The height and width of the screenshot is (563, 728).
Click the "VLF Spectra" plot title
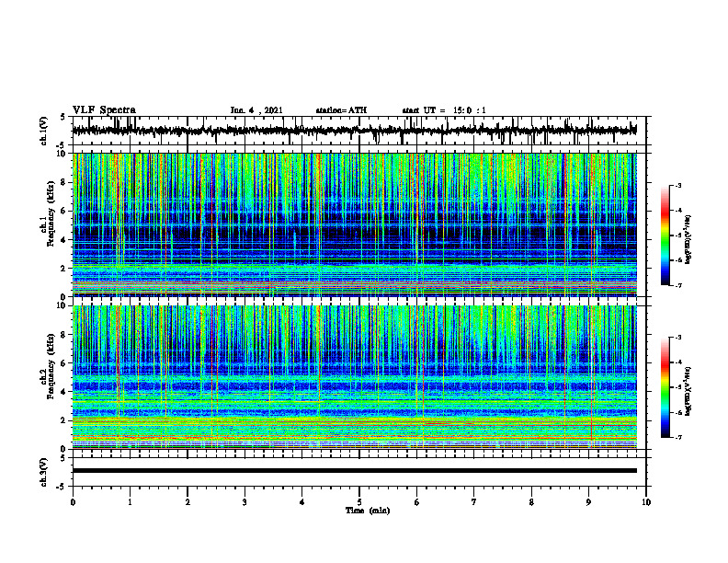(104, 110)
